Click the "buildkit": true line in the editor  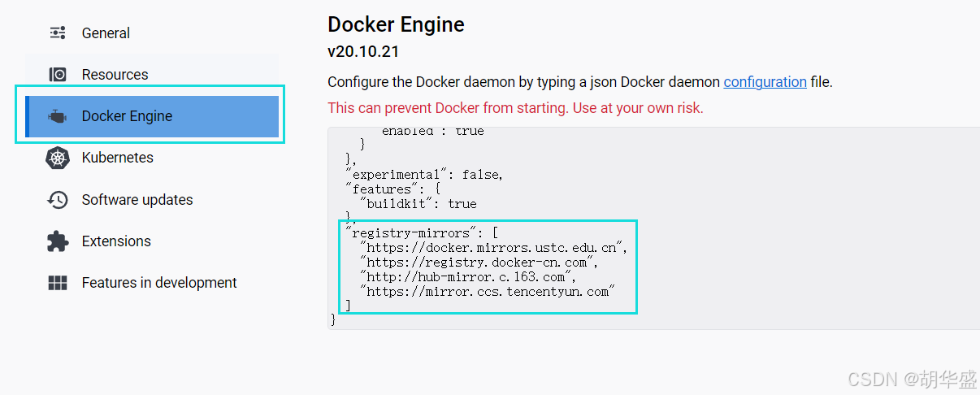418,203
